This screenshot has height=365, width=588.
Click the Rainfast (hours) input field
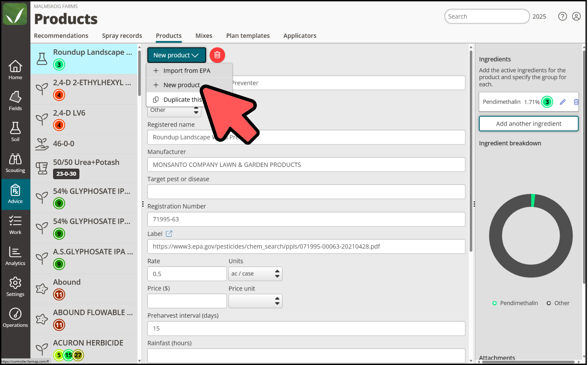click(306, 356)
